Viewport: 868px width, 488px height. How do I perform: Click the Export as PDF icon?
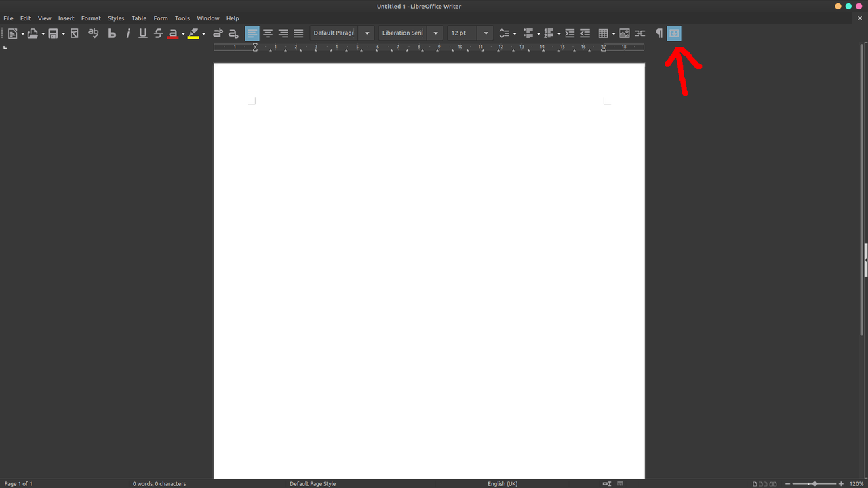75,33
